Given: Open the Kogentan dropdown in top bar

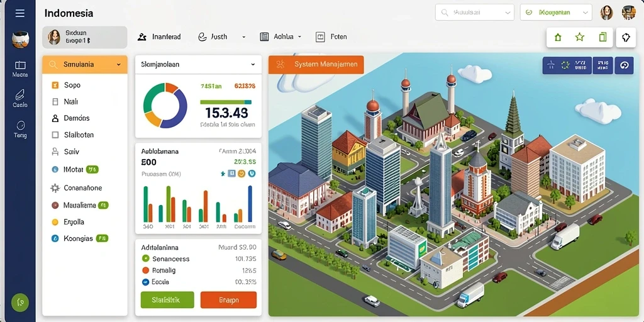Looking at the screenshot, I should [x=556, y=13].
